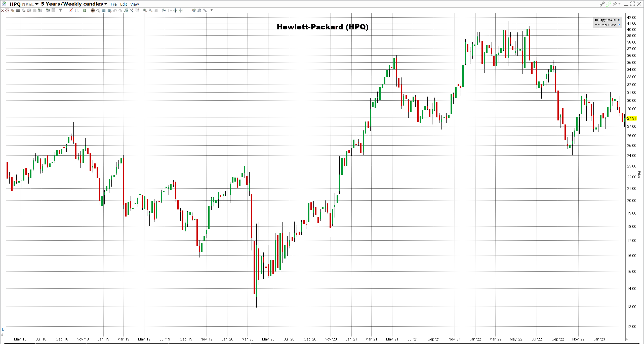The height and width of the screenshot is (344, 644).
Task: Click the small diamond at time axis end
Action: [x=627, y=339]
